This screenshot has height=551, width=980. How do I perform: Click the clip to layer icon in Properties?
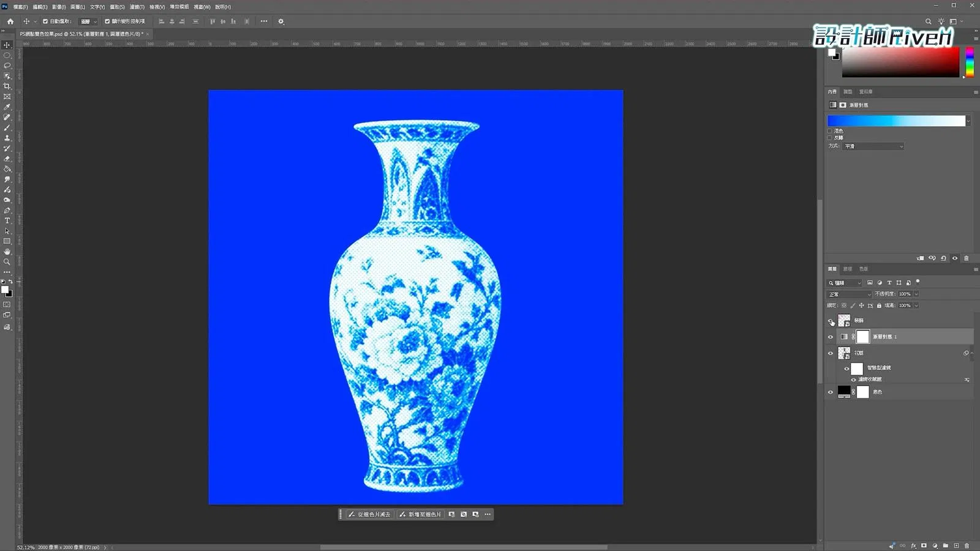coord(920,258)
